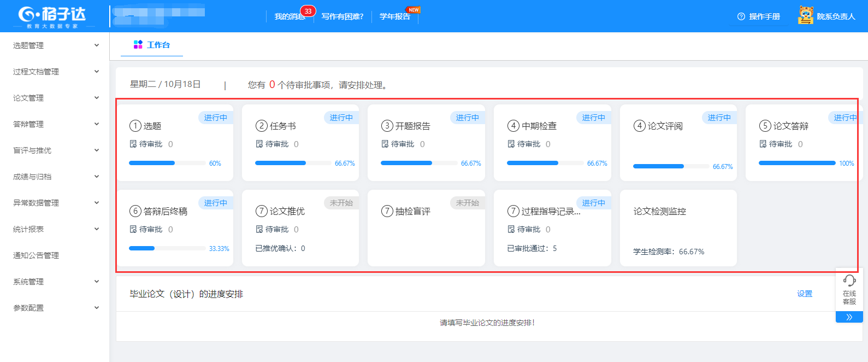Click the 院系负责人 user avatar
Viewport: 868px width, 362px height.
806,15
